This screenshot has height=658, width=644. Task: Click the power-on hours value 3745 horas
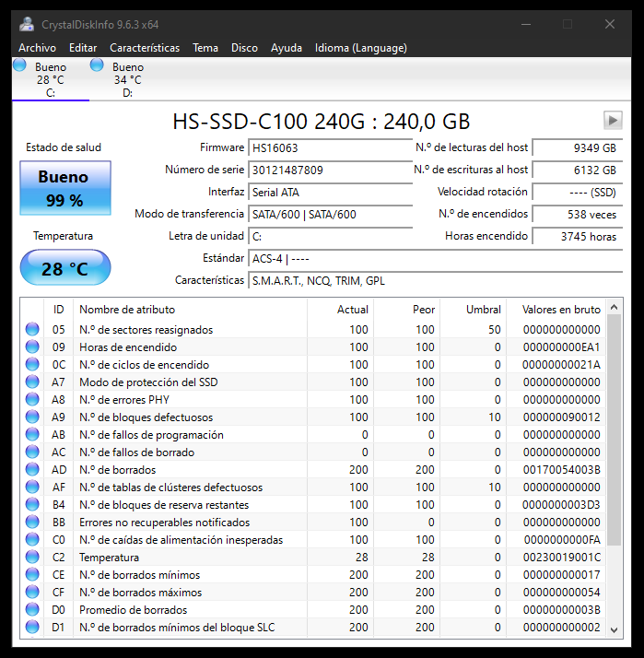pos(578,237)
